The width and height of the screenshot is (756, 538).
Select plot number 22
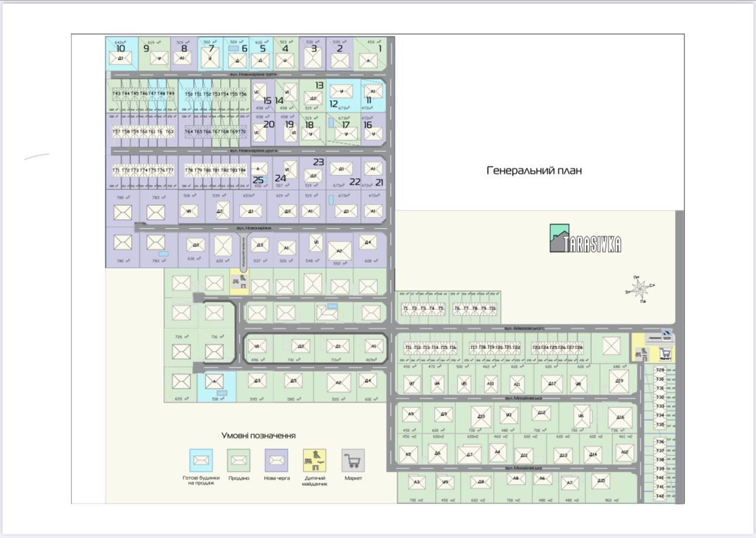pos(355,182)
